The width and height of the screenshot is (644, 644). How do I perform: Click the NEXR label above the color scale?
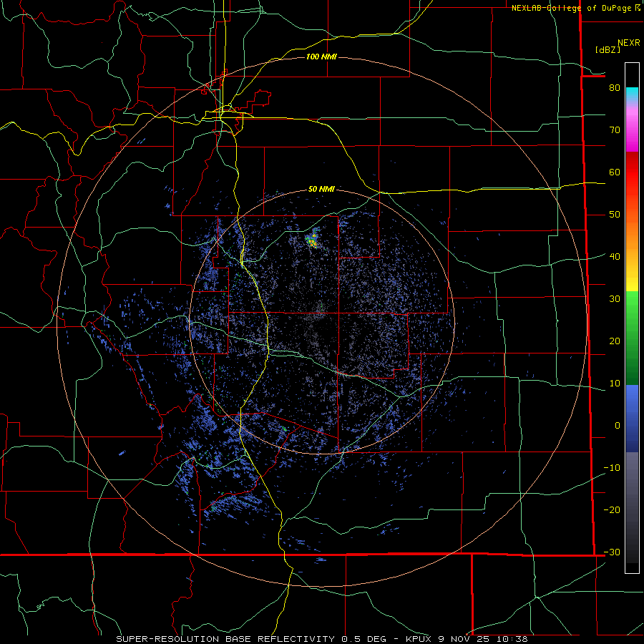pos(629,43)
